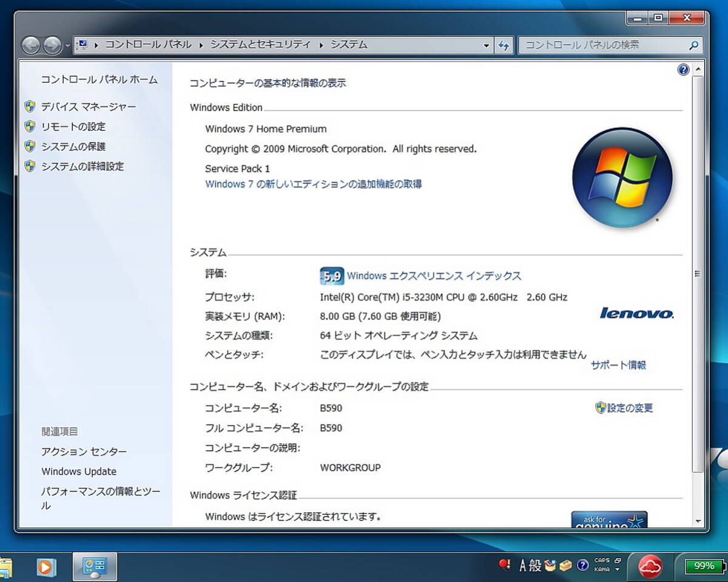Image resolution: width=728 pixels, height=582 pixels.
Task: Select コントロール パネル in the breadcrumb path
Action: (x=148, y=45)
